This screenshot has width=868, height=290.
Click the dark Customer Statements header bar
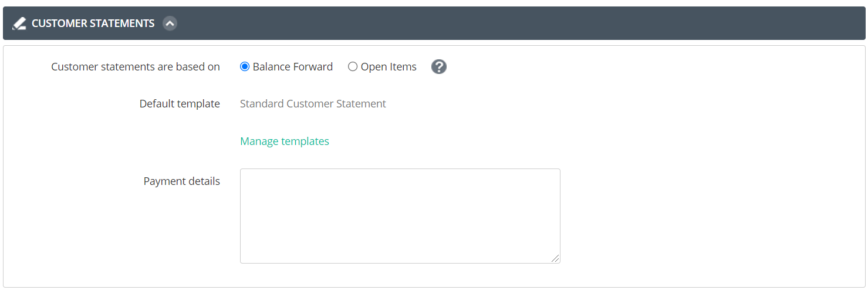pos(434,23)
